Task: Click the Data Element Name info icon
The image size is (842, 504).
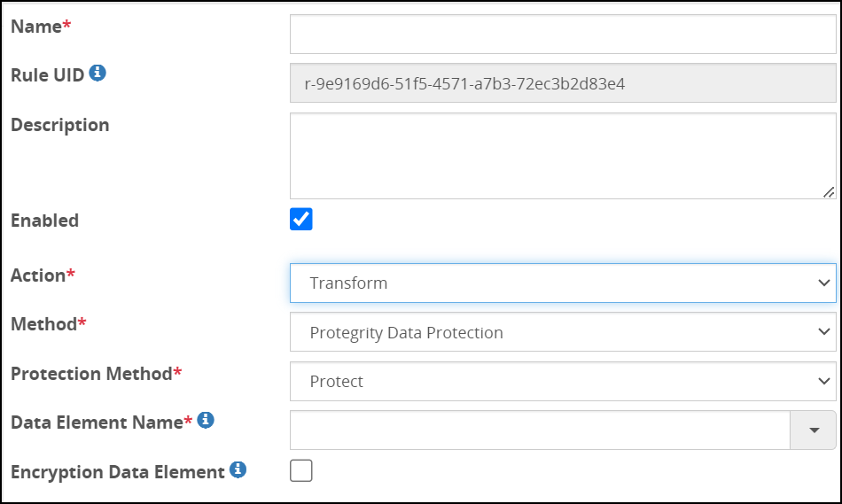Action: coord(206,421)
